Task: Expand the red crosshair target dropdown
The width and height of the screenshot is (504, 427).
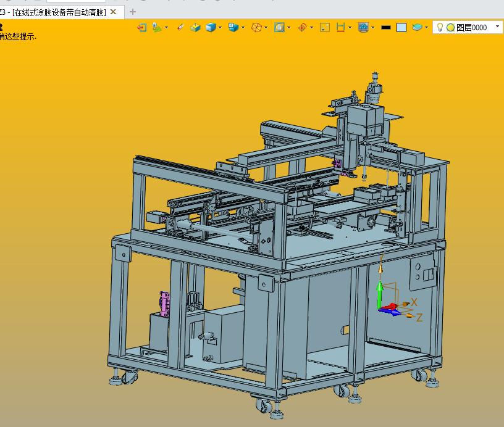Action: (312, 28)
